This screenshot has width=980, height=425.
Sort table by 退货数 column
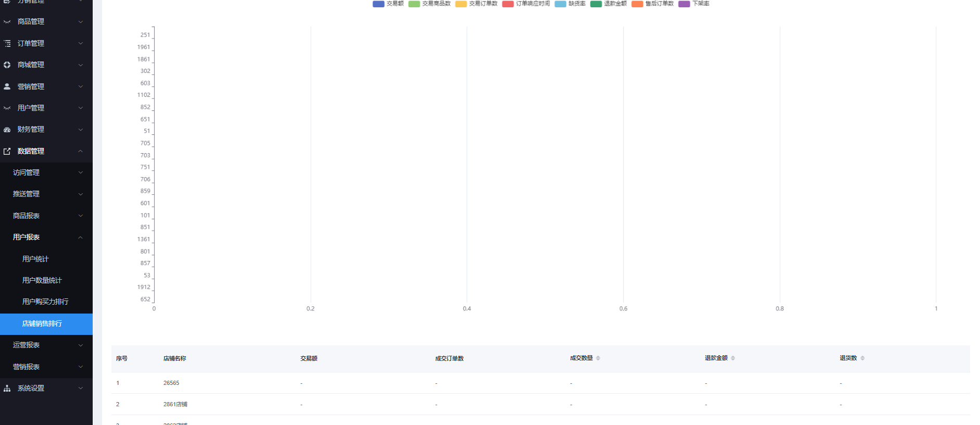[862, 358]
